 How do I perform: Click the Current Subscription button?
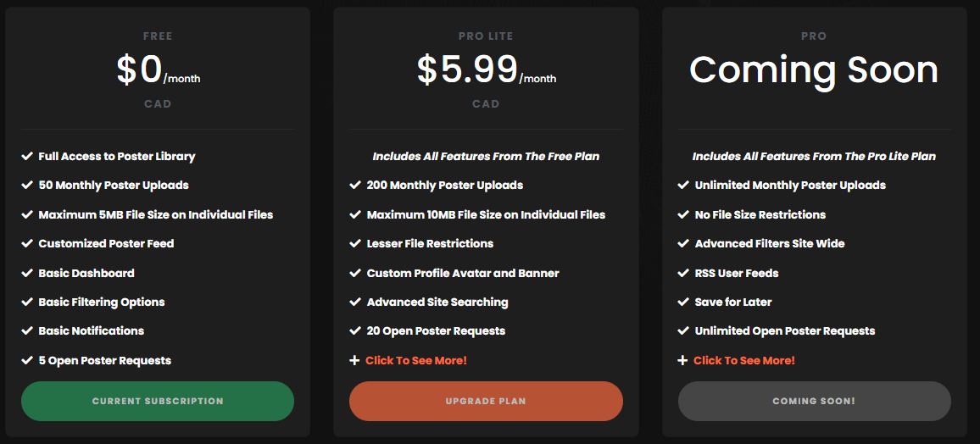pos(158,401)
